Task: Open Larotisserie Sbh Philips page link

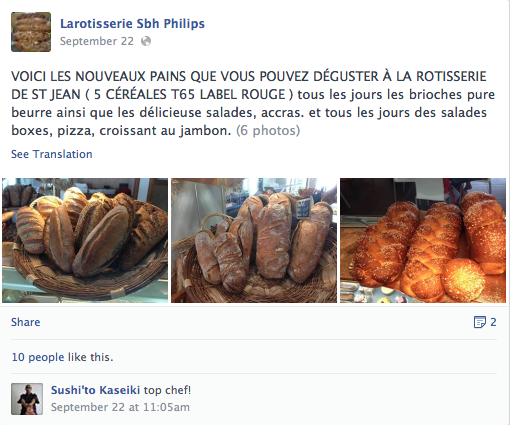Action: point(132,24)
